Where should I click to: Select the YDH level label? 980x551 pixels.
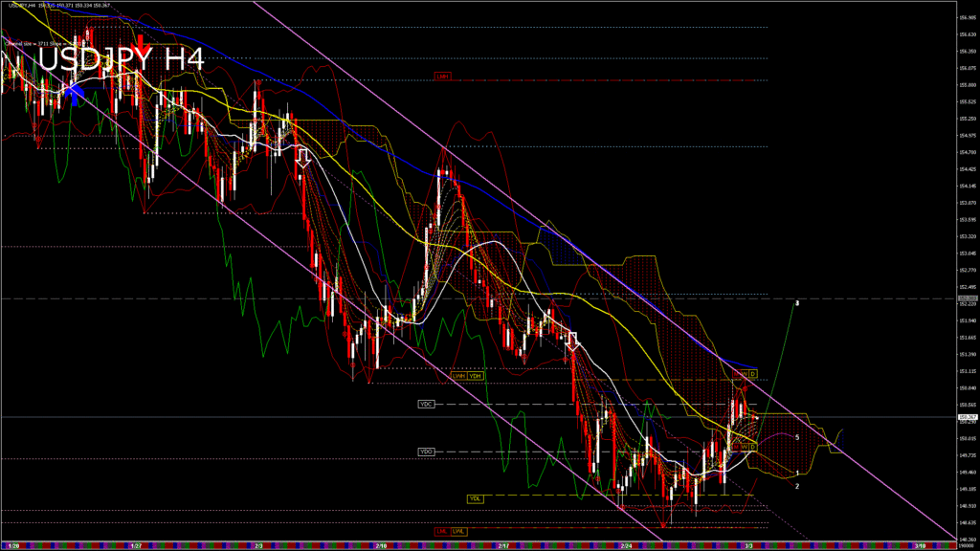coord(476,376)
